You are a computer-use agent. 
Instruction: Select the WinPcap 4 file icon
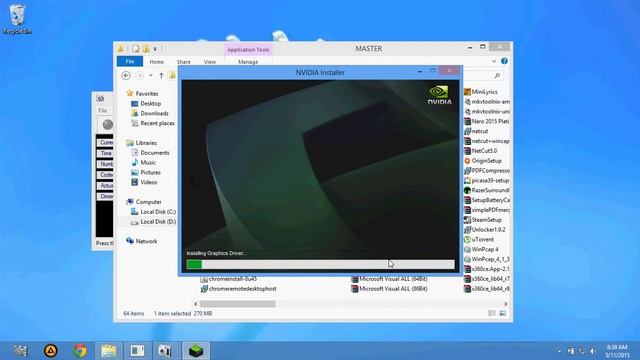[467, 249]
